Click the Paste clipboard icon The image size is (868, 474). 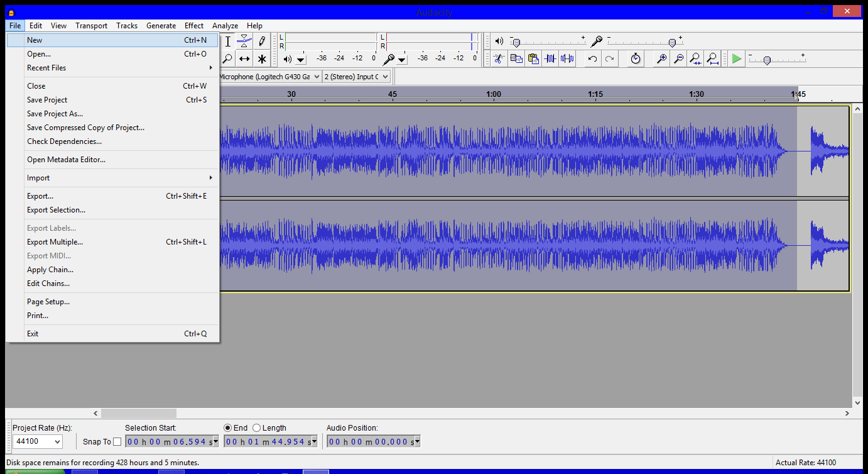(533, 58)
